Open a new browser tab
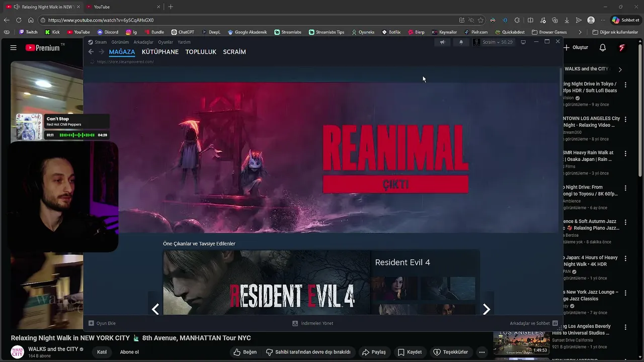 point(171,7)
